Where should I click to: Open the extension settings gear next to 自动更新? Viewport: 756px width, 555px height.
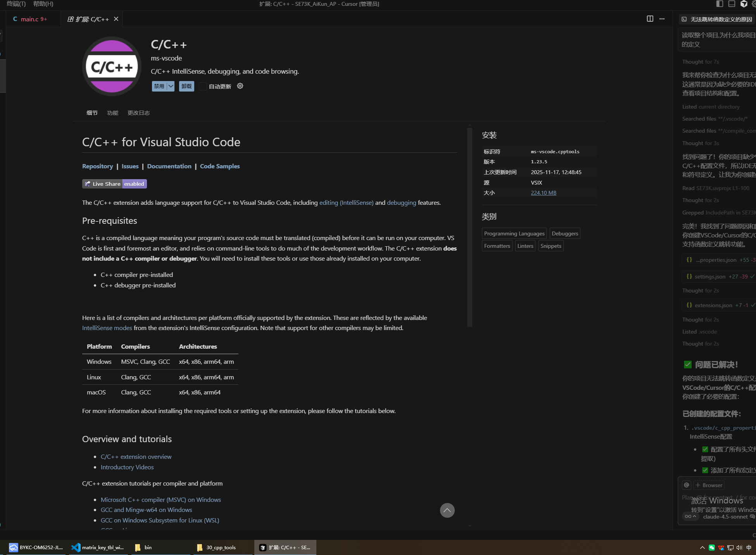240,86
